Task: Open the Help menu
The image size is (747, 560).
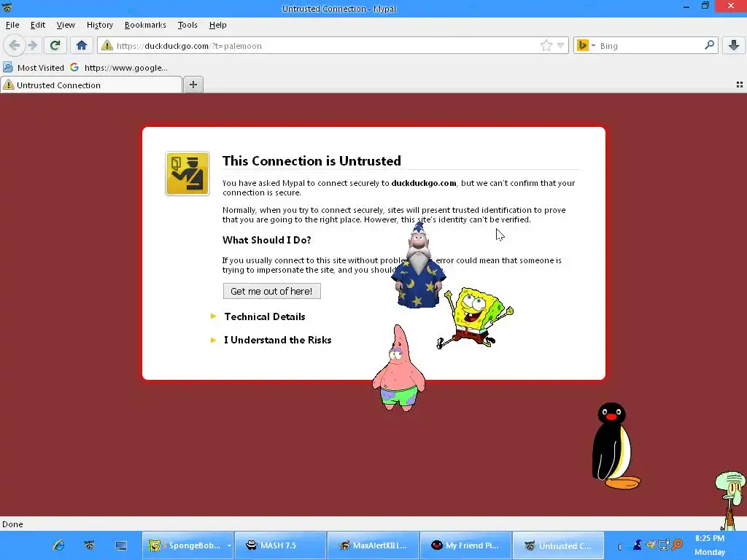Action: [217, 25]
